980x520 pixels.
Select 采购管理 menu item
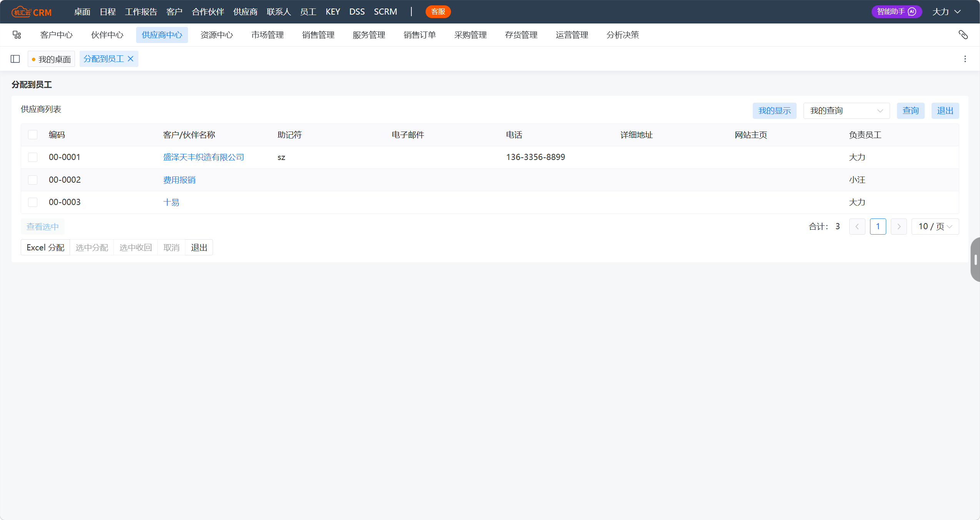(471, 35)
